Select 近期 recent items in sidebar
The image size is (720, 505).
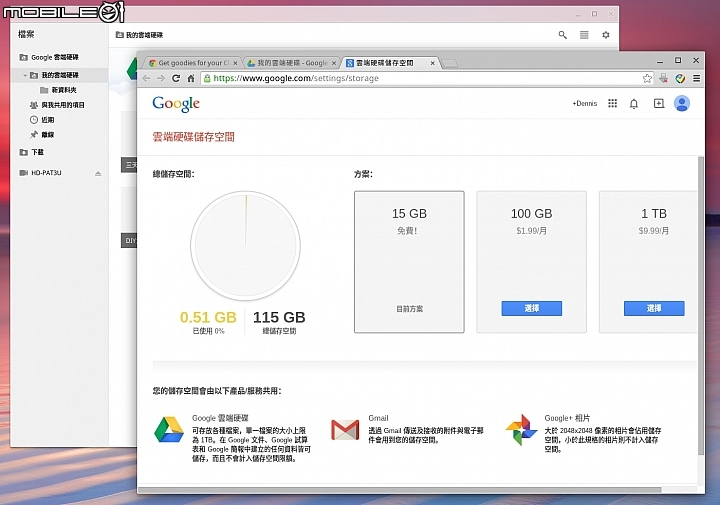tap(42, 120)
